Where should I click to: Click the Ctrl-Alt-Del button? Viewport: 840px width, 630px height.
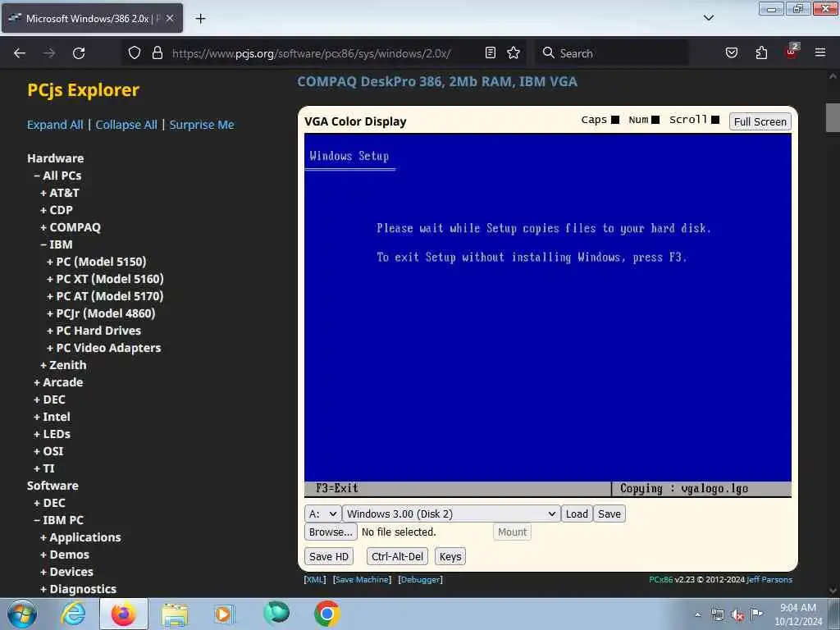[397, 557]
